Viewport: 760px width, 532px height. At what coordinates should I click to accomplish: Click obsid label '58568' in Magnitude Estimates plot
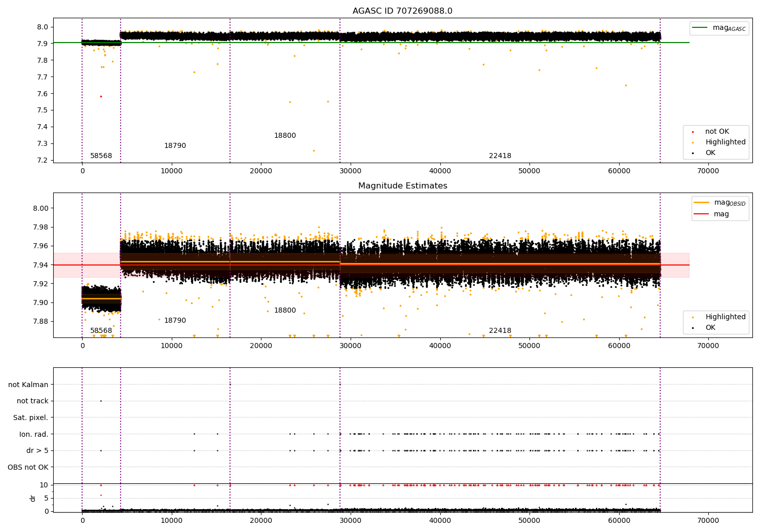click(x=101, y=331)
